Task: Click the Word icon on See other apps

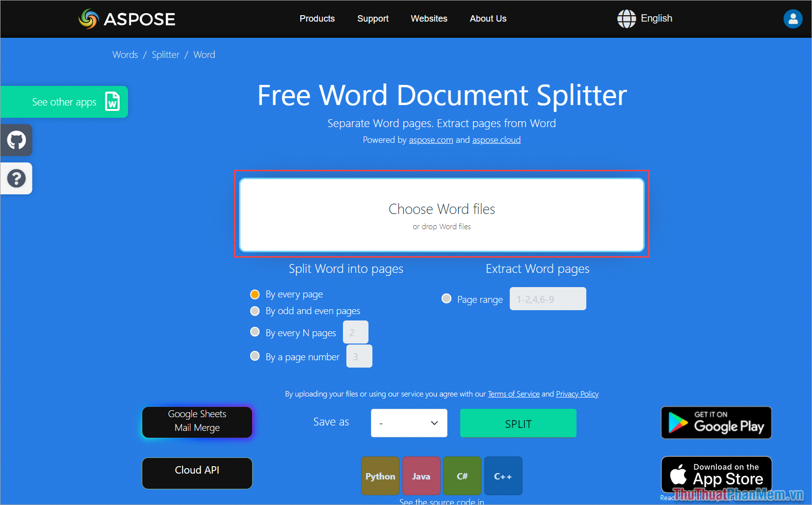Action: coord(112,102)
